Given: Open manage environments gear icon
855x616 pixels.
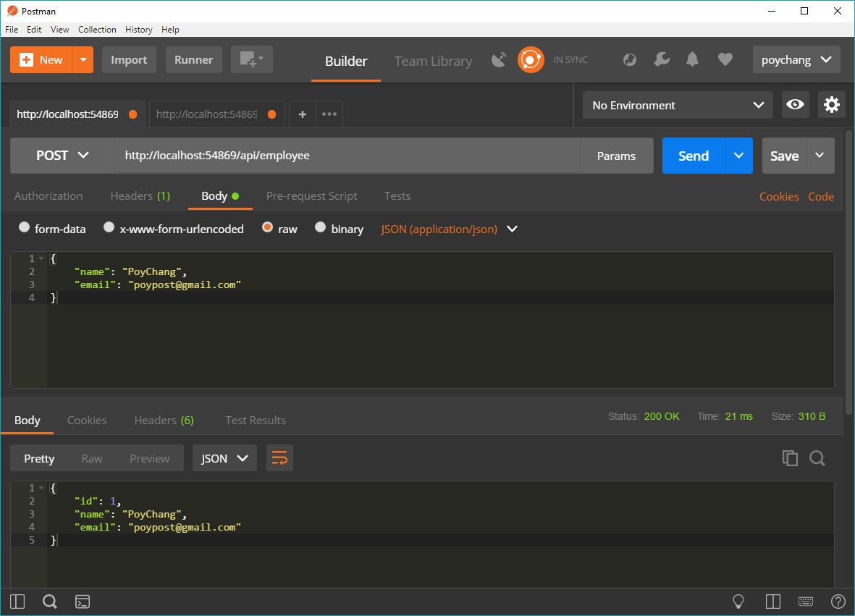Looking at the screenshot, I should (x=832, y=105).
